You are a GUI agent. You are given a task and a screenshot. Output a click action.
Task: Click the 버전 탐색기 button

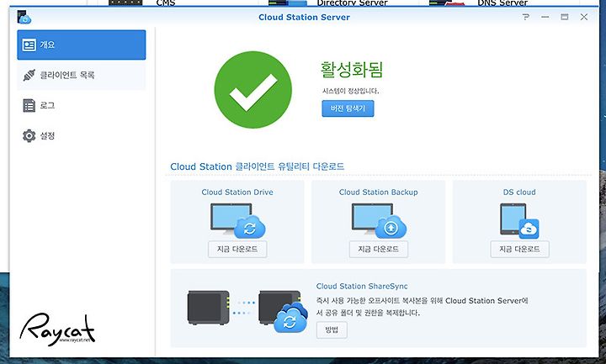(348, 108)
